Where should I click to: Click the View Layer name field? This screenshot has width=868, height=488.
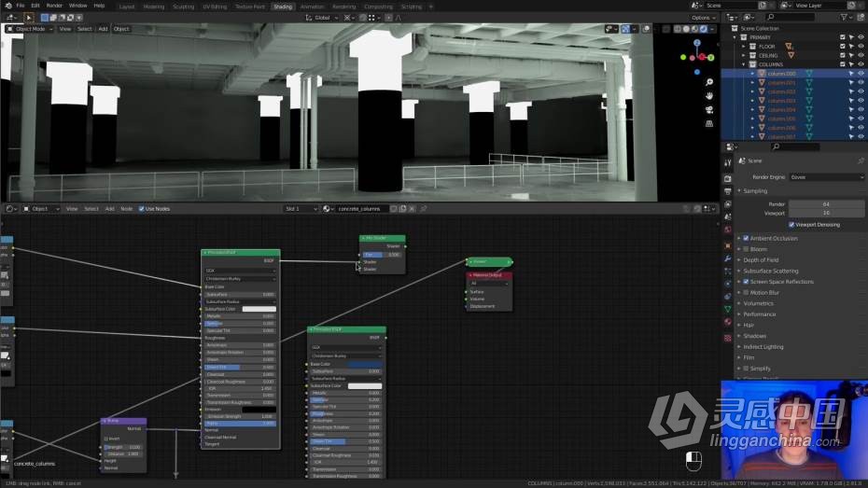(820, 6)
